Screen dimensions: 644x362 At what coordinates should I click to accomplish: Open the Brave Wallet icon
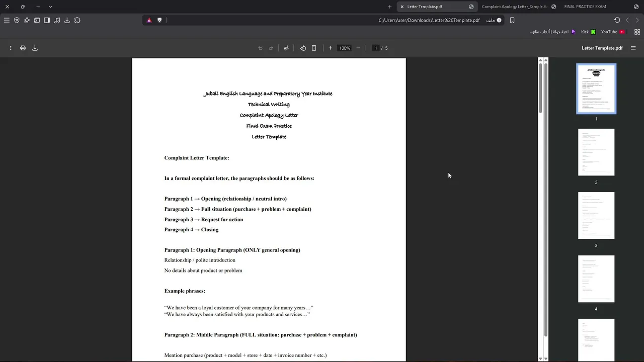[37, 20]
